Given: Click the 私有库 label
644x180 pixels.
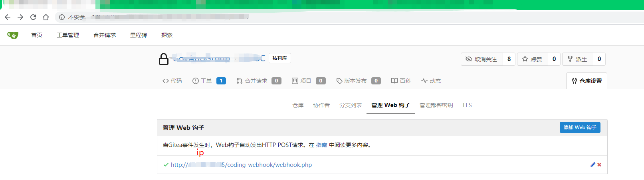Looking at the screenshot, I should coord(280,58).
